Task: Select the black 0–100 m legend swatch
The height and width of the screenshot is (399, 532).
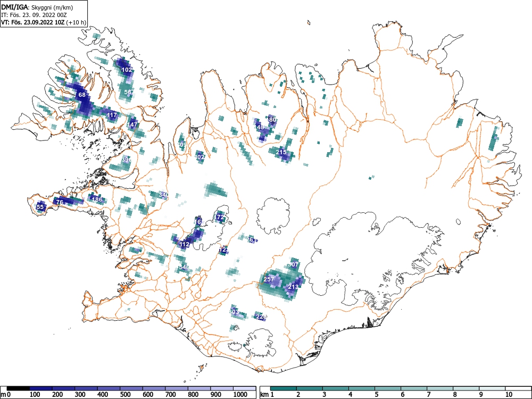Action: point(18,388)
